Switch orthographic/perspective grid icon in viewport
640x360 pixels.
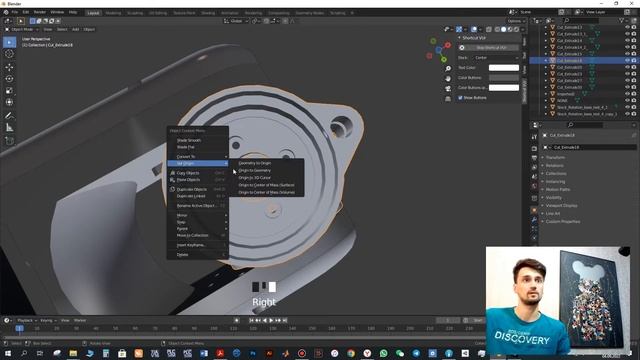[x=448, y=98]
